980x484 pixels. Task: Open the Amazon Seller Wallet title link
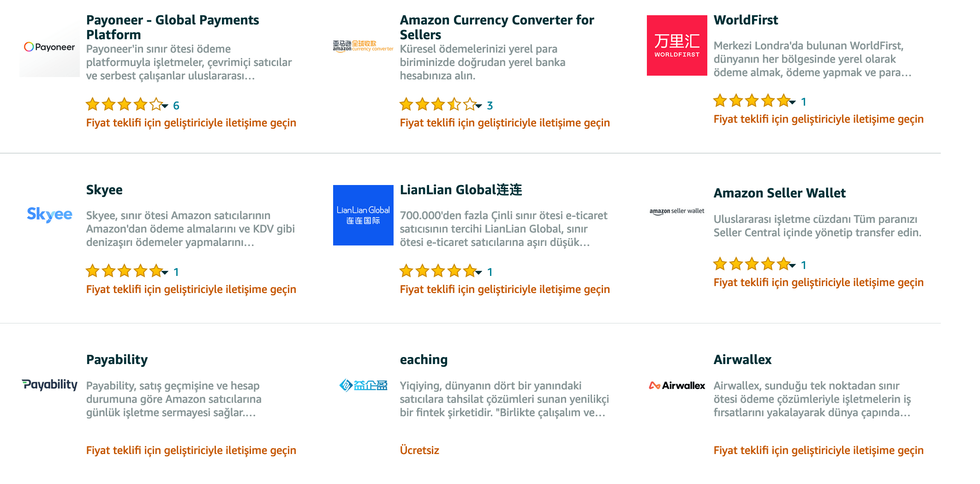[779, 193]
